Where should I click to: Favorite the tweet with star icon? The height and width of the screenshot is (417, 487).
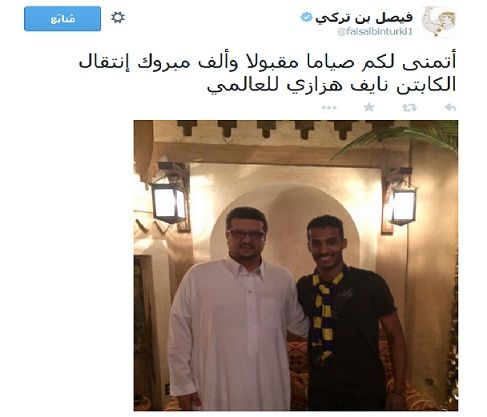tap(369, 107)
